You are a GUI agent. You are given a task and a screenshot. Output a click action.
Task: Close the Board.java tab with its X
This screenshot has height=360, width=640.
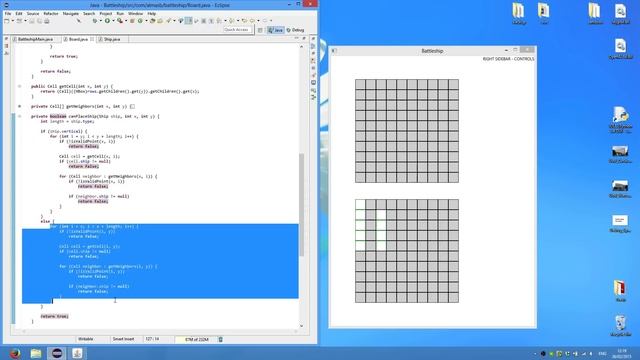(92, 39)
